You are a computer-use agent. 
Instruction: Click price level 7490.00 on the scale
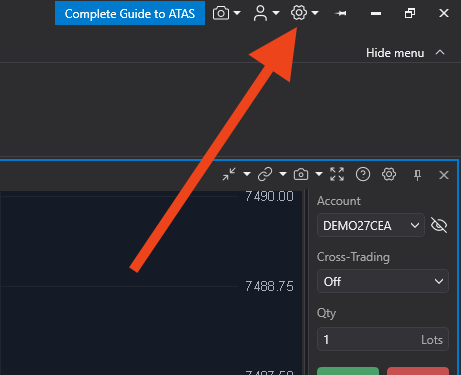269,196
